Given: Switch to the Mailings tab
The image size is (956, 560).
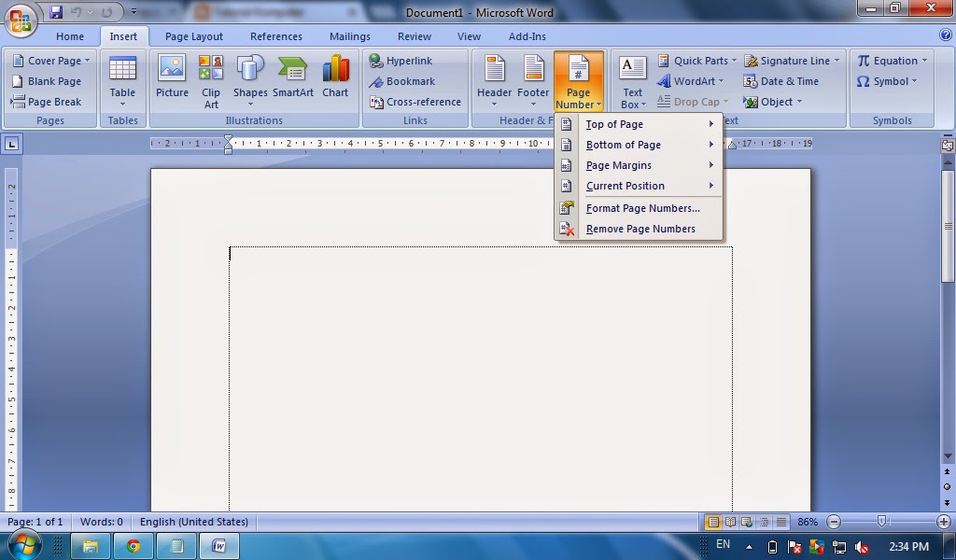Looking at the screenshot, I should [x=350, y=36].
